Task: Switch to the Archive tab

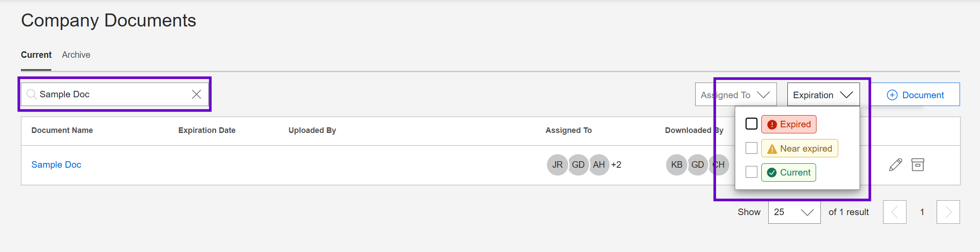Action: tap(76, 55)
